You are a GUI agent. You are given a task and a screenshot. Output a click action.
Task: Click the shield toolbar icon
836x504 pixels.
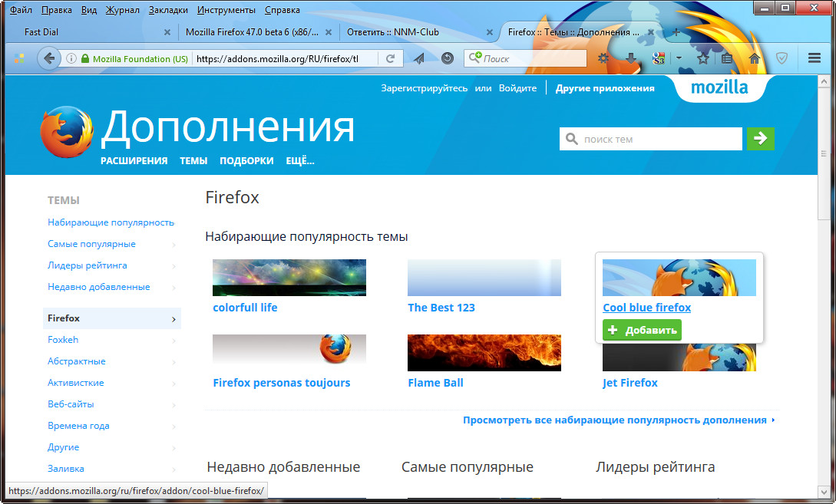click(x=781, y=58)
